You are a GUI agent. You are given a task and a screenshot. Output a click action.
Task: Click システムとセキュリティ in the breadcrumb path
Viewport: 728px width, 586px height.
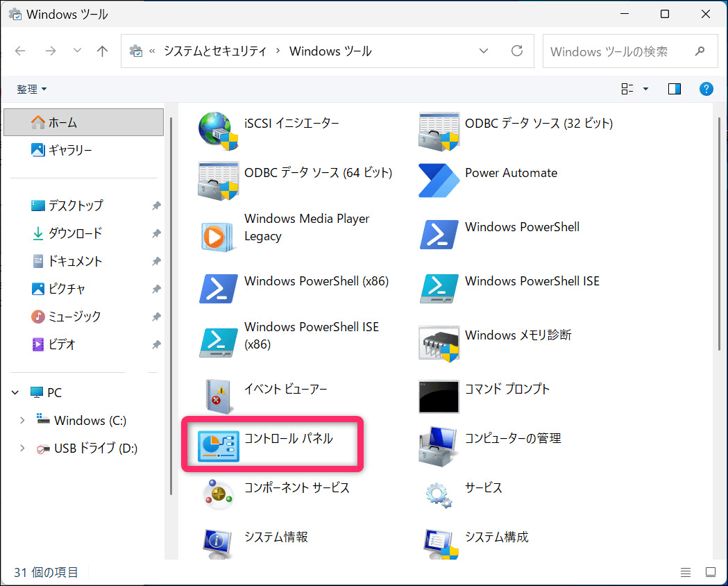click(x=214, y=51)
